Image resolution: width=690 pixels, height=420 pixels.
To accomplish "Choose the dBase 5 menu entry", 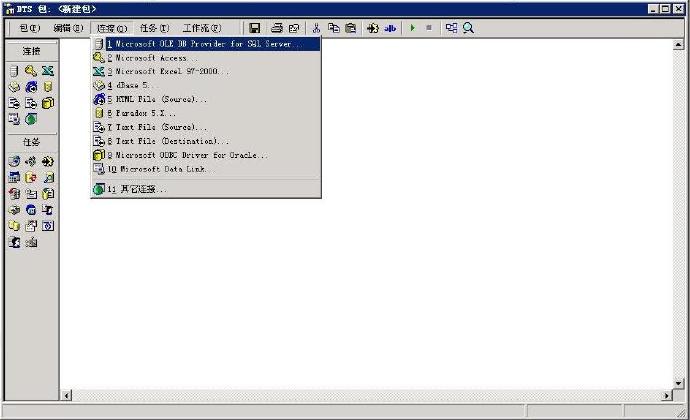I will [x=206, y=85].
